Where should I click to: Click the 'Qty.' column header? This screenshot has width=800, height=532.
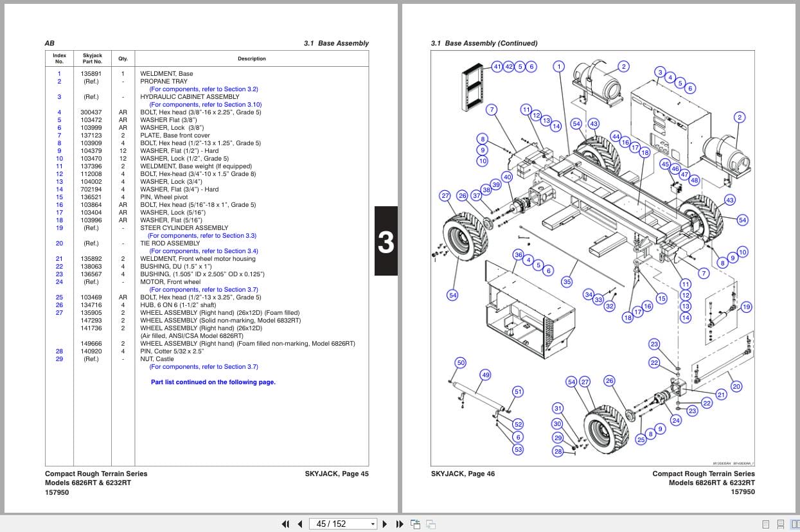coord(123,58)
